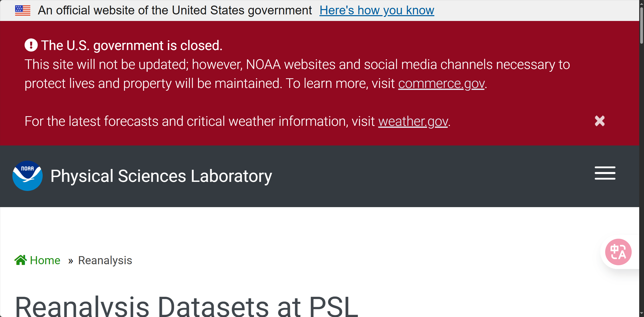The height and width of the screenshot is (317, 644).
Task: Click the exclamation alert icon
Action: (31, 45)
